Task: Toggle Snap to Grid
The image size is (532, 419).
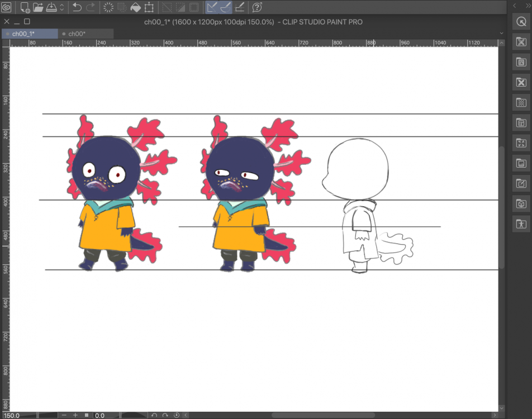Action: pos(240,7)
